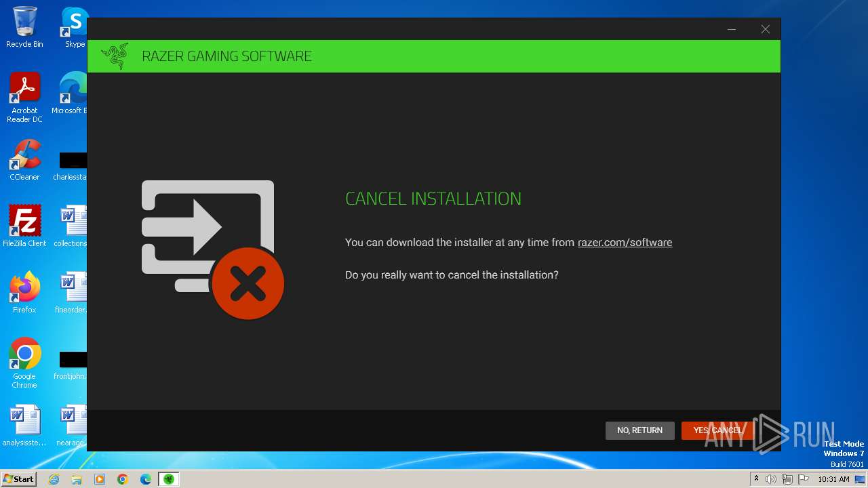This screenshot has width=868, height=488.
Task: Open the network tray icon
Action: coord(787,479)
